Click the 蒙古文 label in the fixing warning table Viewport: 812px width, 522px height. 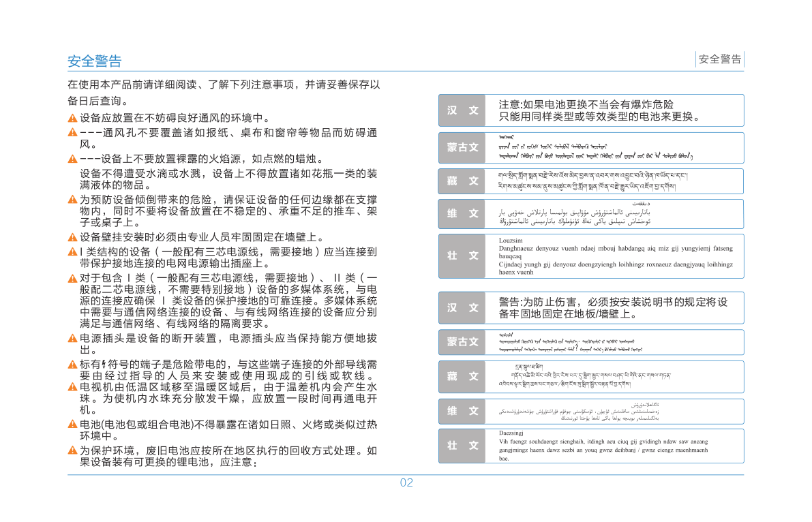pyautogui.click(x=462, y=342)
